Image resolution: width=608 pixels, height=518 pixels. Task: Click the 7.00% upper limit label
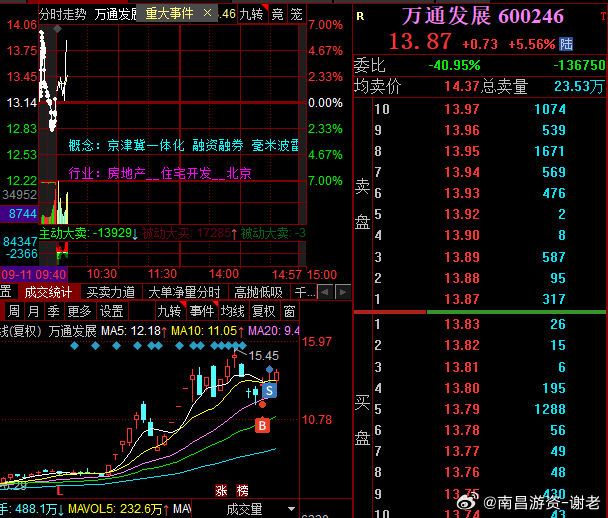326,25
